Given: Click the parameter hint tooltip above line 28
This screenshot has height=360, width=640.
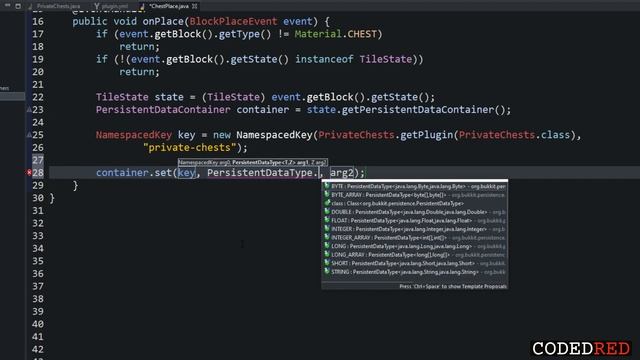Looking at the screenshot, I should coord(253,162).
